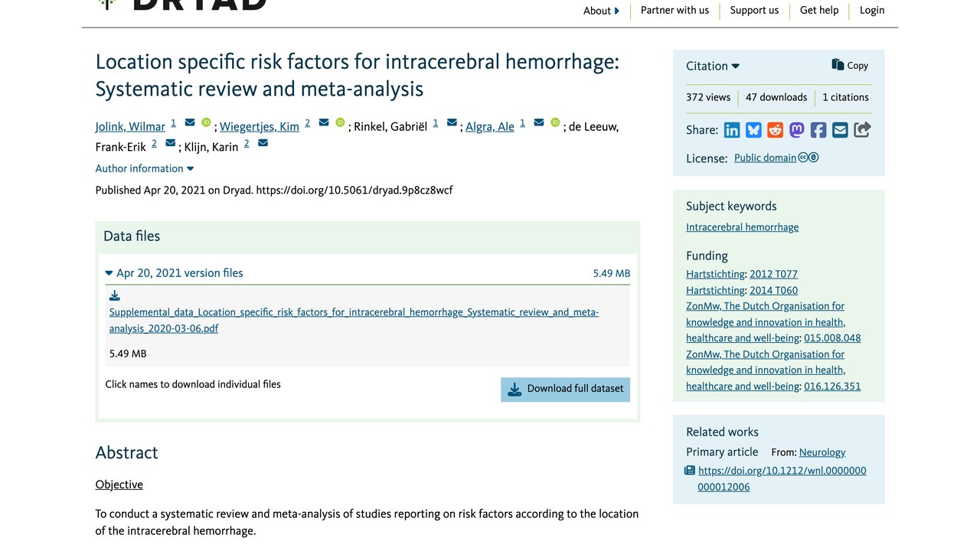
Task: Open the supplemental data PDF file link
Action: [x=354, y=321]
